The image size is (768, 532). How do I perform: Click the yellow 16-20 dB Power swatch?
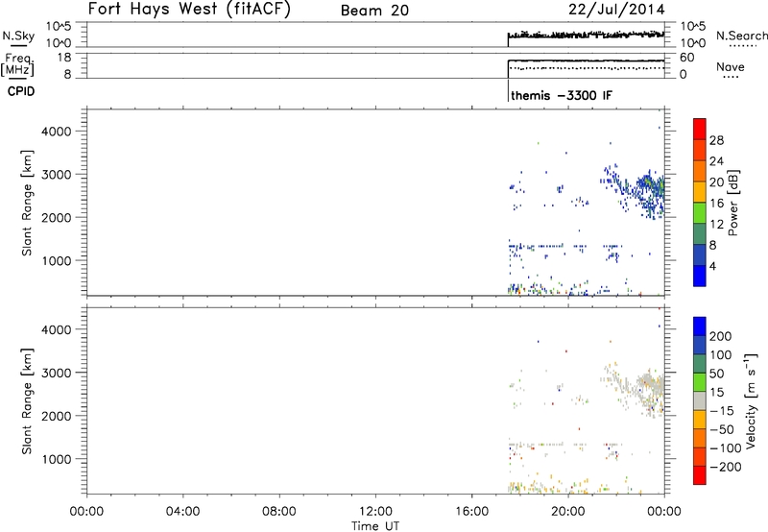pos(700,191)
